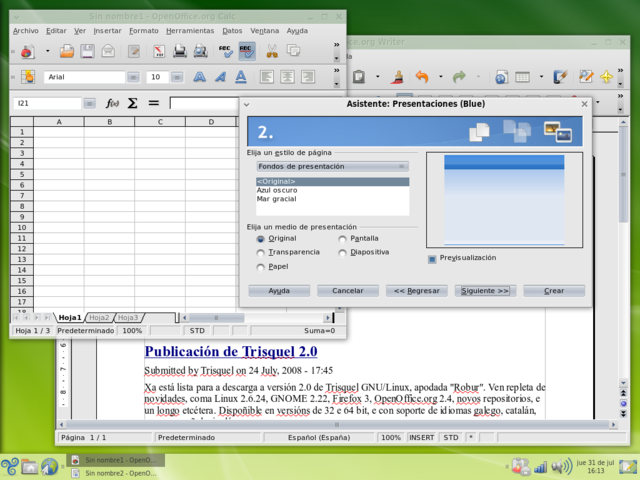The height and width of the screenshot is (480, 640).
Task: Expand Calc standard toolbar overflow chevron
Action: point(336,45)
